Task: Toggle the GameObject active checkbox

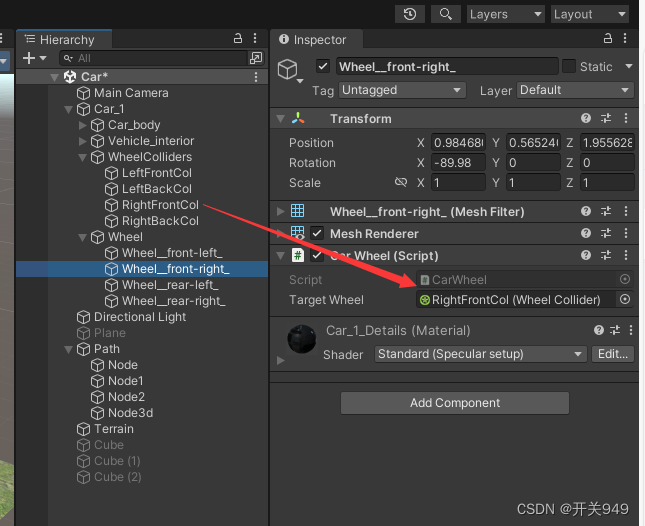Action: pos(323,67)
